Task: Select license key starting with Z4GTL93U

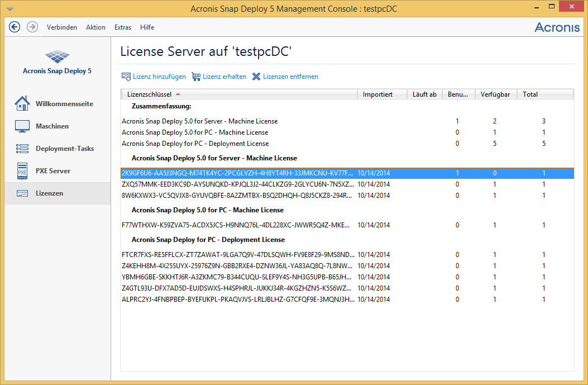Action: 347,288
